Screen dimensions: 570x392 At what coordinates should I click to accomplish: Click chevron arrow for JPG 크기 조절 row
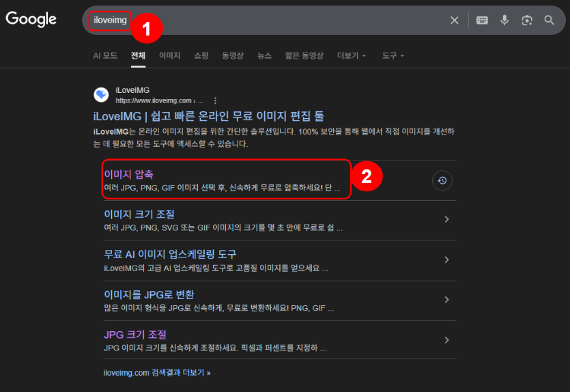coord(446,340)
